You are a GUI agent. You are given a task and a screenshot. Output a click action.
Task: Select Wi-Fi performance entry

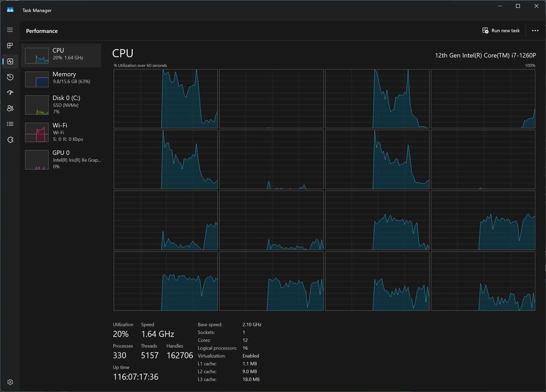61,132
